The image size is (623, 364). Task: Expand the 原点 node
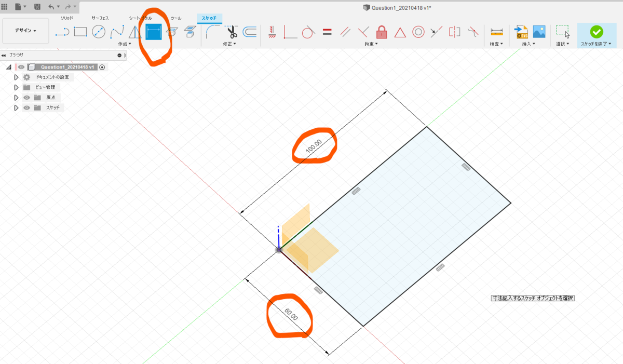click(16, 98)
